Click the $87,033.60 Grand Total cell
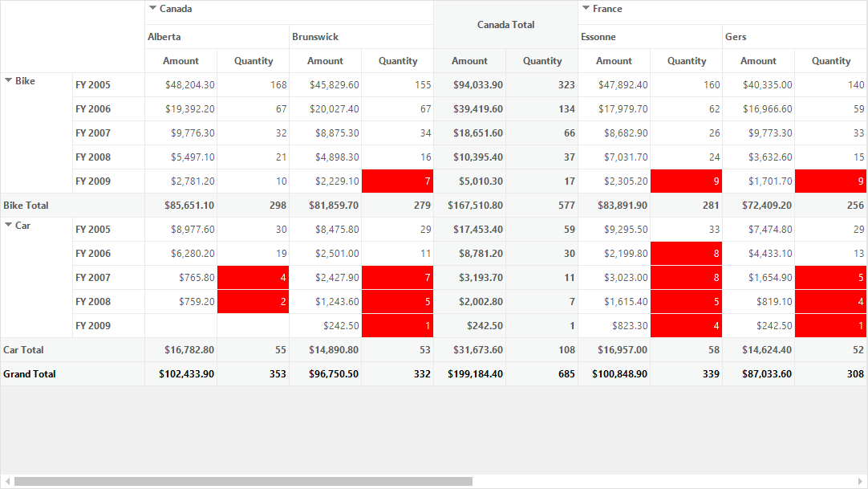This screenshot has height=489, width=868. 759,374
